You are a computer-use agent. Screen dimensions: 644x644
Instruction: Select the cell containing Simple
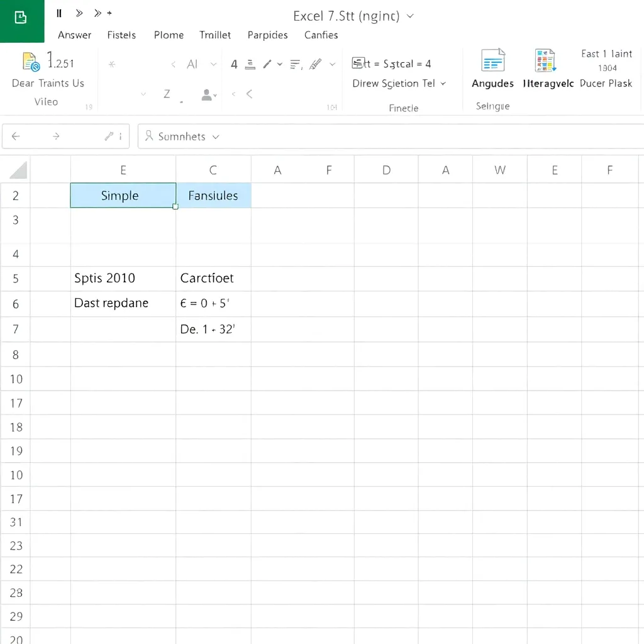pos(123,196)
